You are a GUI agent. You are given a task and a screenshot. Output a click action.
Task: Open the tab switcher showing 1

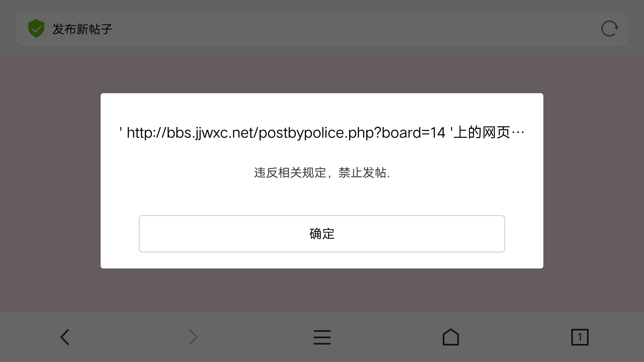(x=580, y=337)
